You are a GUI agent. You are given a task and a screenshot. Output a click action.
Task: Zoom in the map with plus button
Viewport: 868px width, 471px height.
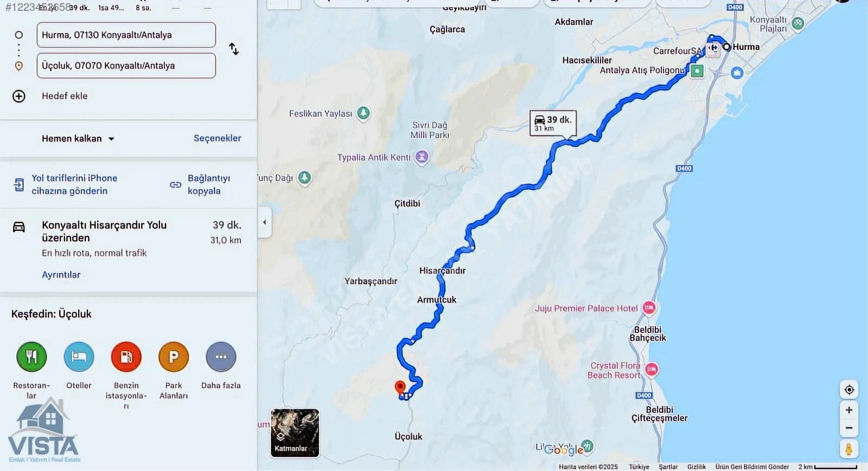(849, 410)
